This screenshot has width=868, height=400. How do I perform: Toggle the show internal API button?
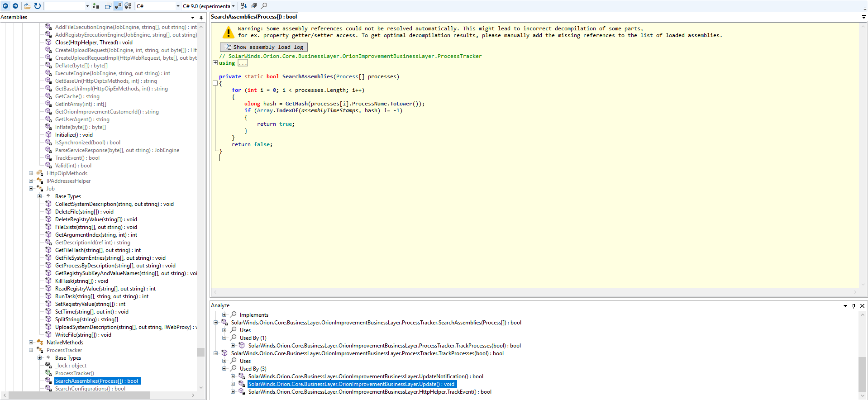118,6
